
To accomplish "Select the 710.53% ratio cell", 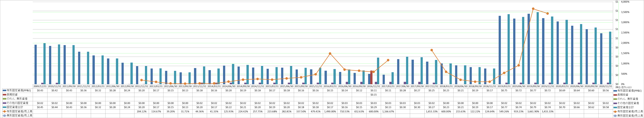I will tap(345, 112).
